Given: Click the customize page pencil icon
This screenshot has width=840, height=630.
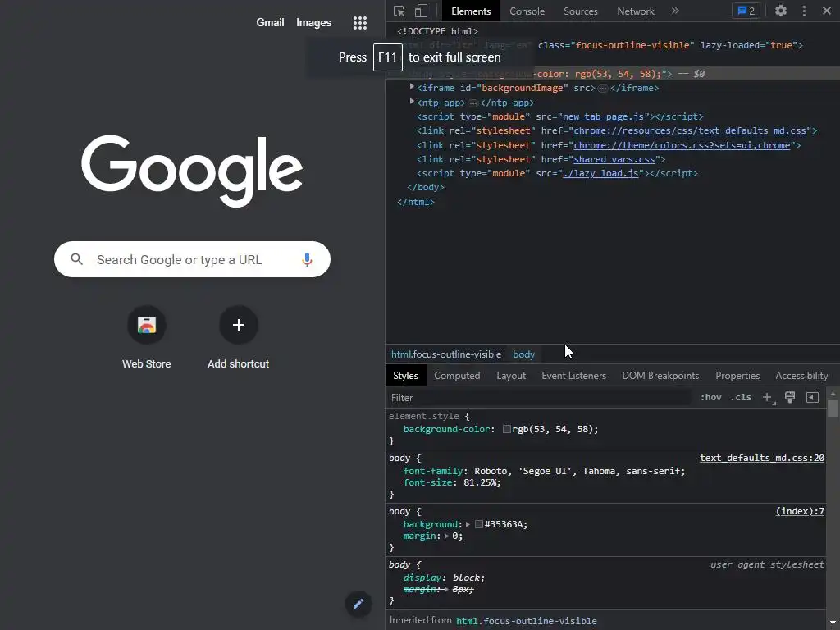Looking at the screenshot, I should pyautogui.click(x=358, y=604).
